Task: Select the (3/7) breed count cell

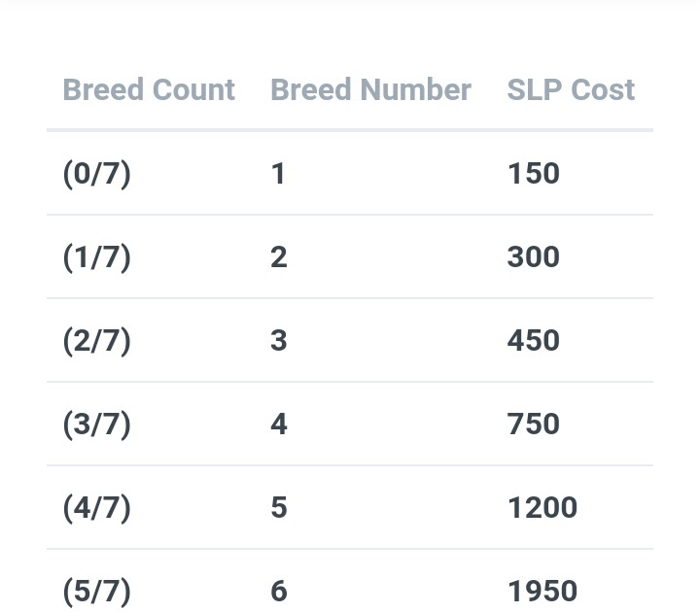Action: [97, 425]
